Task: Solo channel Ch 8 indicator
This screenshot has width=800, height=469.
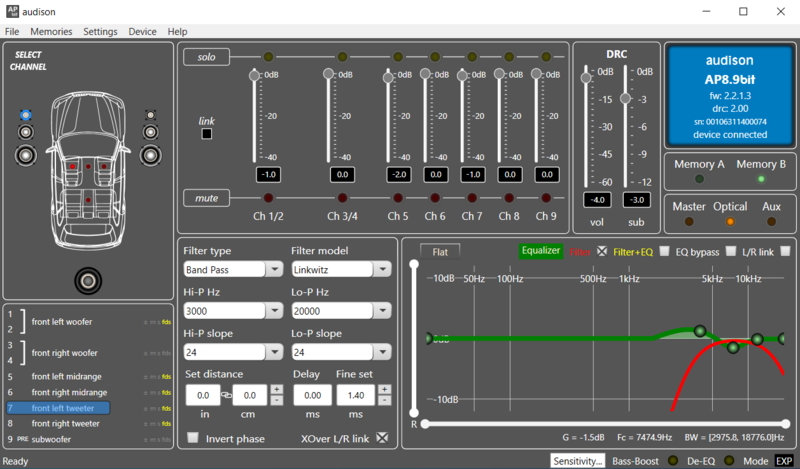Action: (509, 57)
